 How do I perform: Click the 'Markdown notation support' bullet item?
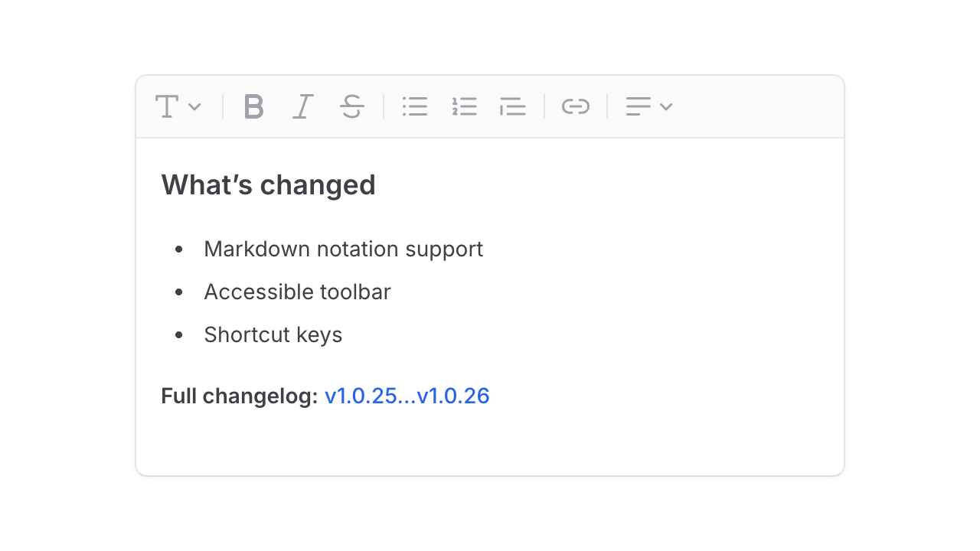pyautogui.click(x=343, y=249)
